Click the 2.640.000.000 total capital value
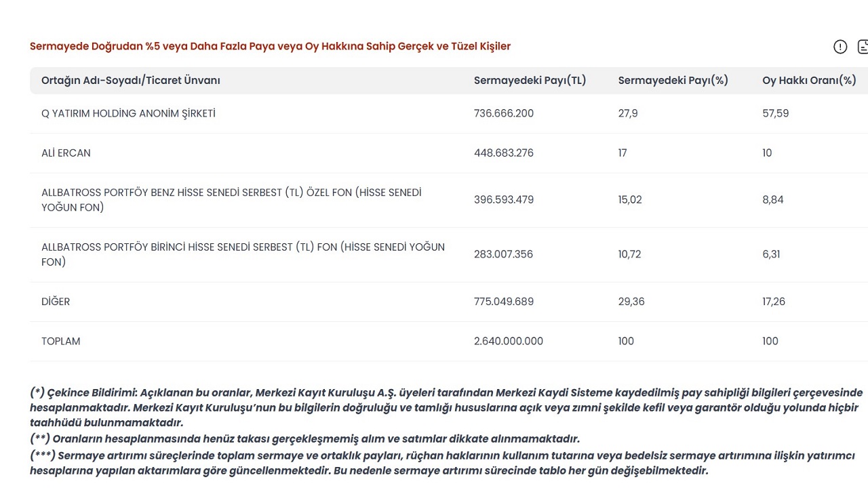This screenshot has width=868, height=488. pyautogui.click(x=509, y=341)
